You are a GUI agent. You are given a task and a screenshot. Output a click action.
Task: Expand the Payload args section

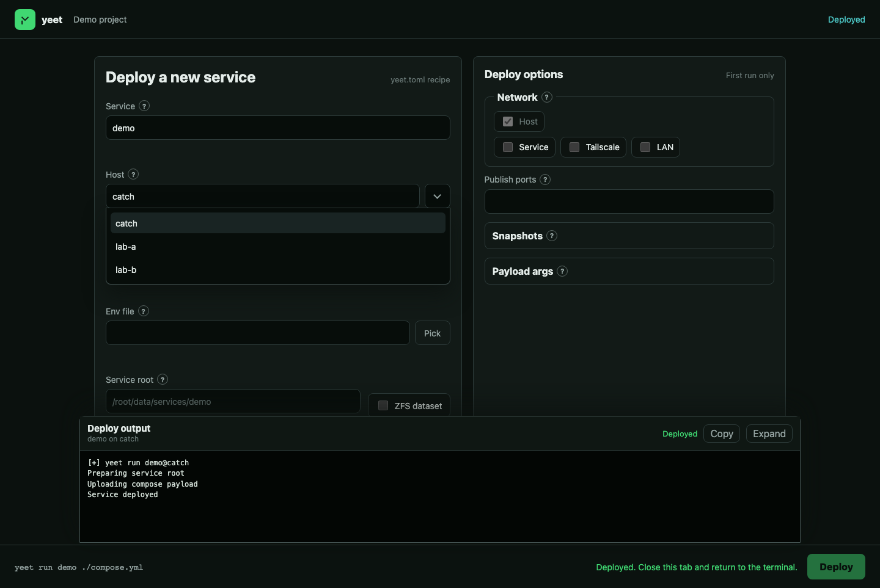[629, 271]
